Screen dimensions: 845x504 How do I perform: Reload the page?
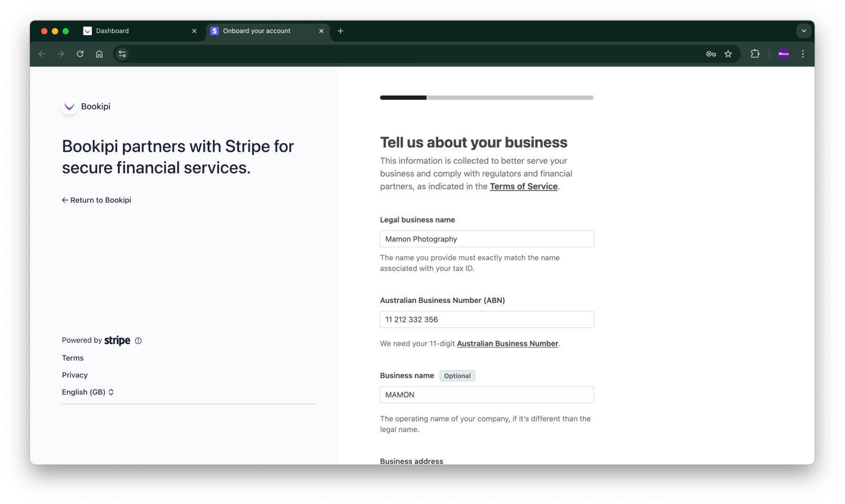click(x=80, y=54)
